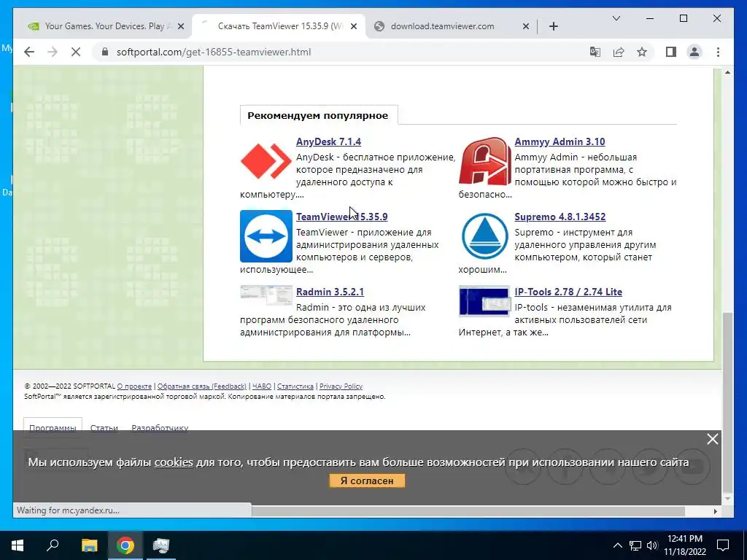
Task: Open the Radmin 3.5.2.1 link
Action: [x=330, y=292]
